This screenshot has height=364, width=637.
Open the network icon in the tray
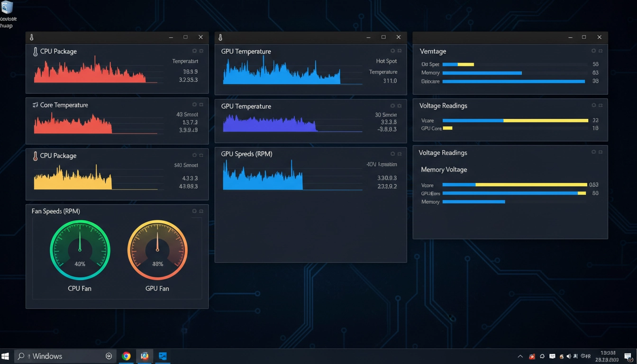575,356
